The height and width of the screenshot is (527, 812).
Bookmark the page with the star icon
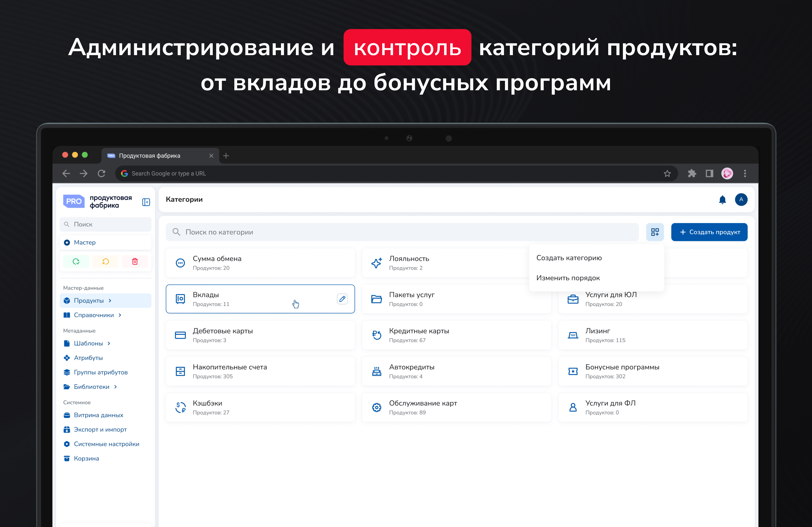point(667,174)
